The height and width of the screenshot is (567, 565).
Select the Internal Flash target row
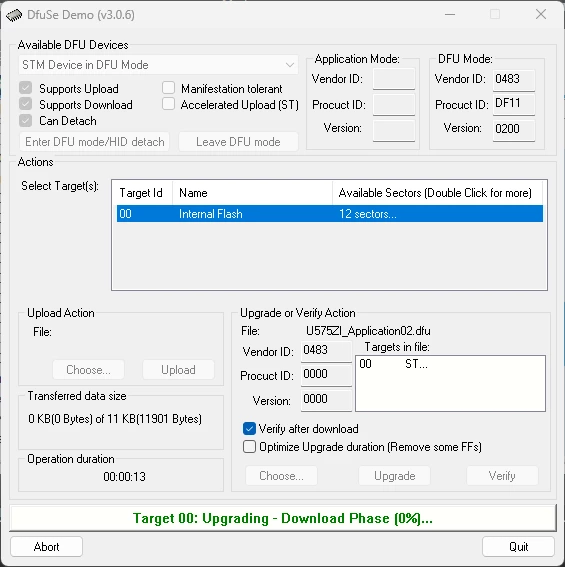[330, 214]
